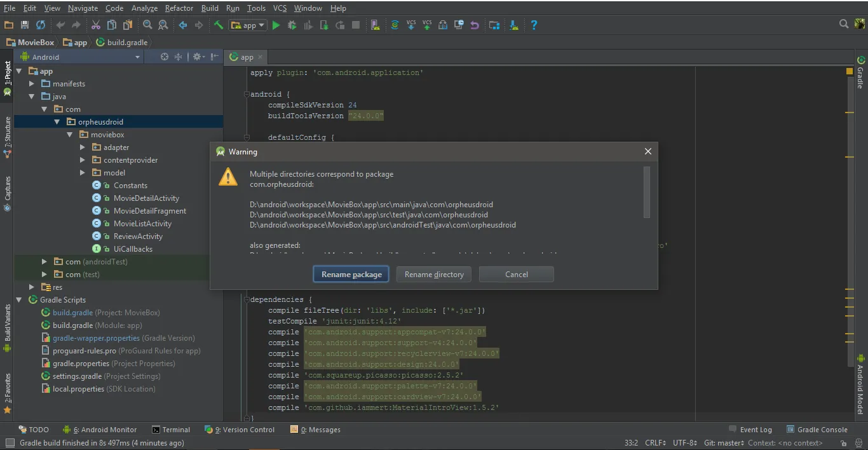868x450 pixels.
Task: Start debugging with the bug icon
Action: coord(292,25)
